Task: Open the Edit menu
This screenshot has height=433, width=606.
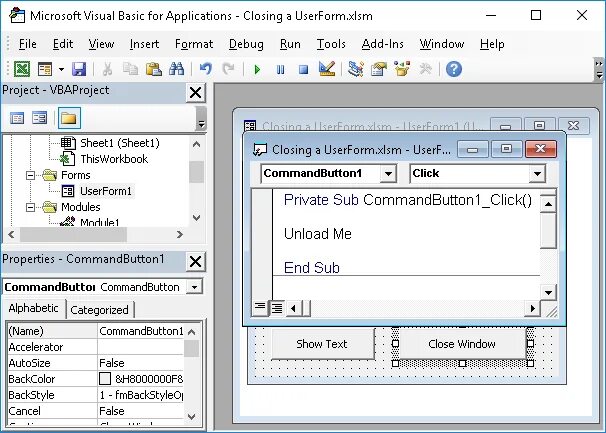Action: [x=63, y=44]
